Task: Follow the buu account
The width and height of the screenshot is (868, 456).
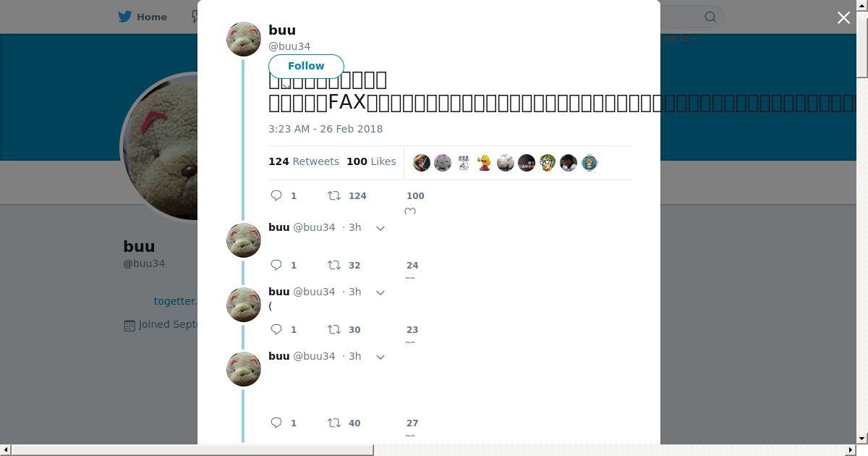Action: (x=306, y=66)
